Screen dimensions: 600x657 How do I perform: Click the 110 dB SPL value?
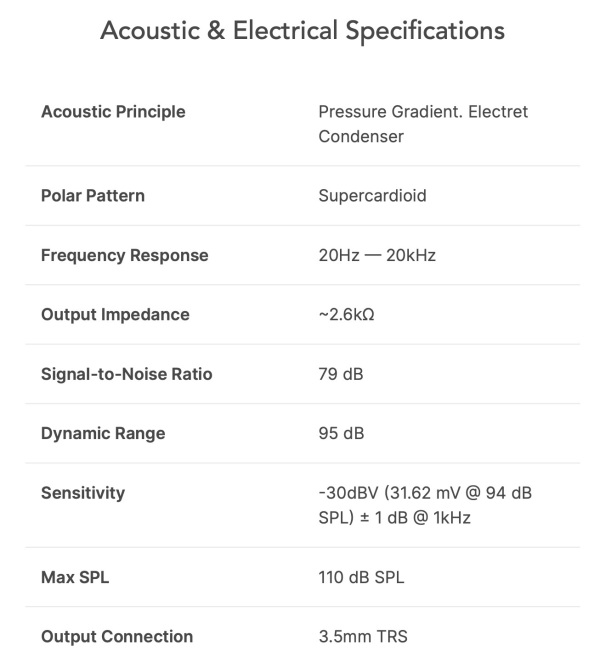(361, 577)
